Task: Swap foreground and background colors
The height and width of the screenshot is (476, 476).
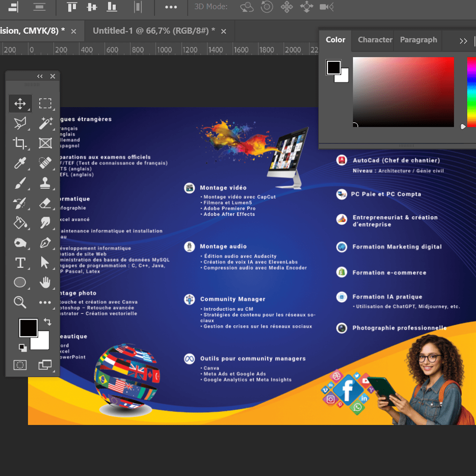Action: (48, 322)
